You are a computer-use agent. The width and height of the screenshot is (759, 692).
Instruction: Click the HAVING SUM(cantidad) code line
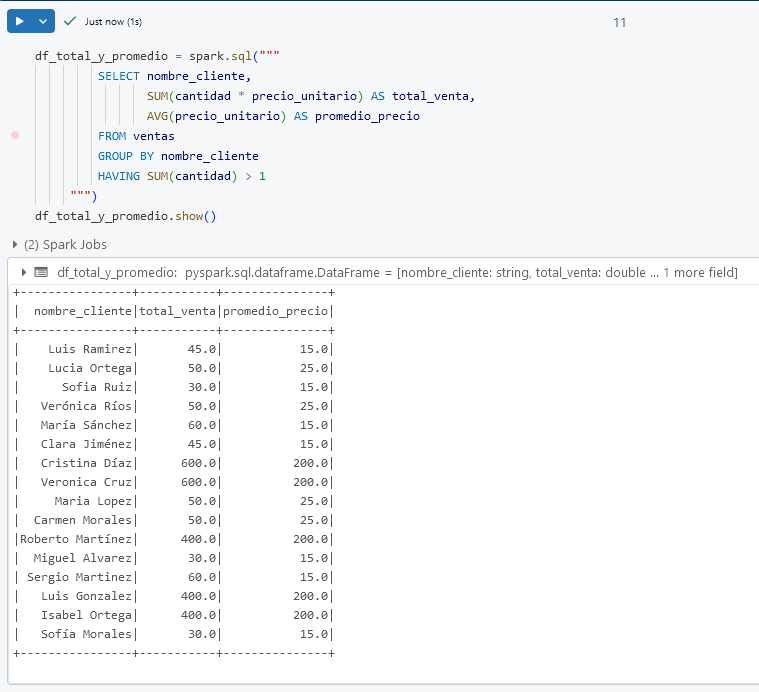point(182,176)
